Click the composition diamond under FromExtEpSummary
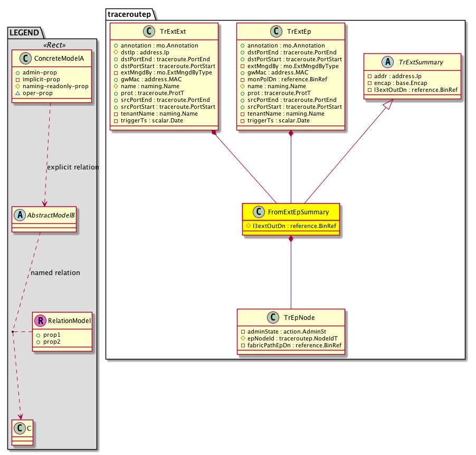Viewport: 476px width, 455px height. tap(291, 240)
